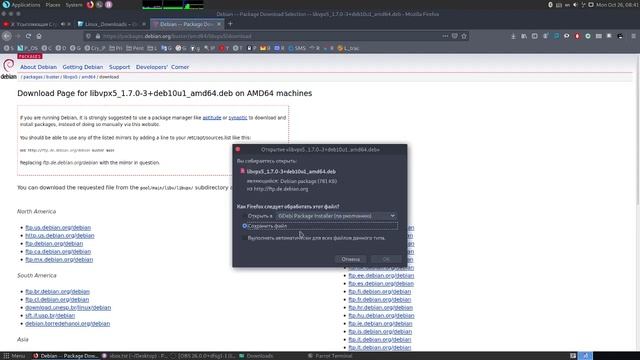The width and height of the screenshot is (640, 360).
Task: Open a new tab with the plus button
Action: (230, 24)
